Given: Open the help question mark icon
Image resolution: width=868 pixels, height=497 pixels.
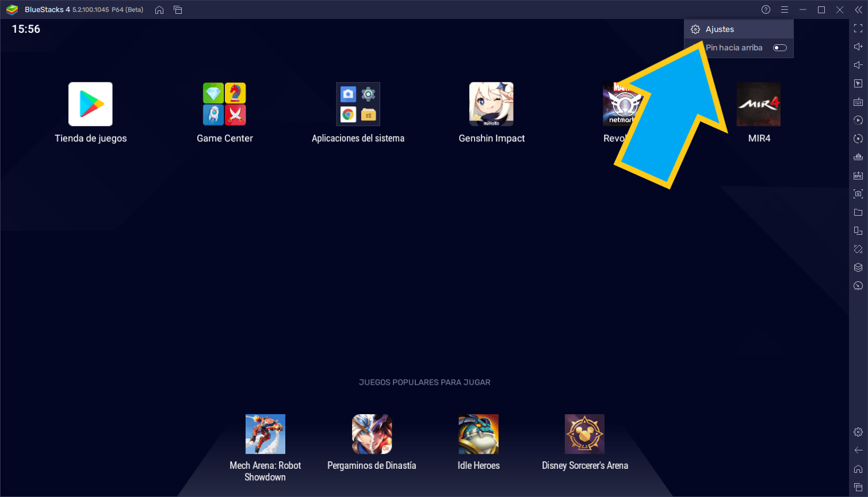Looking at the screenshot, I should point(766,10).
